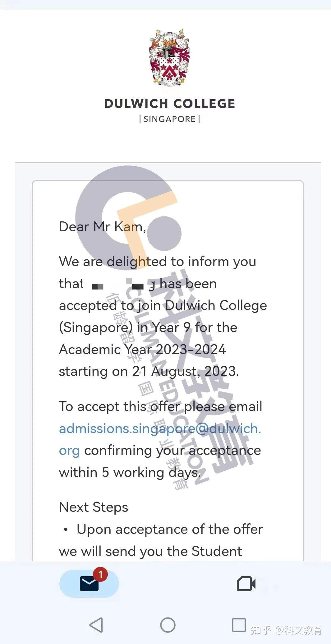Click the admissions.singapore@dulwich. email link
The width and height of the screenshot is (331, 644).
(160, 429)
